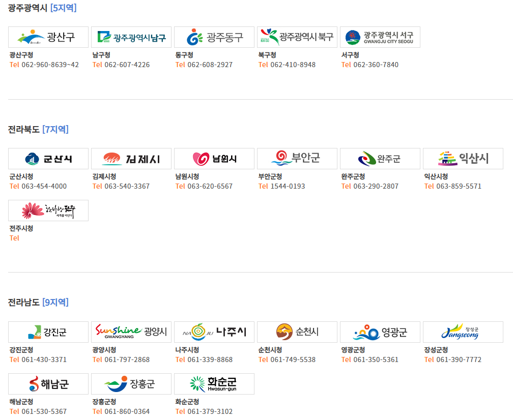Viewport: 513px width, 420px height.
Task: Open the 익산시 logo banner
Action: tap(463, 159)
